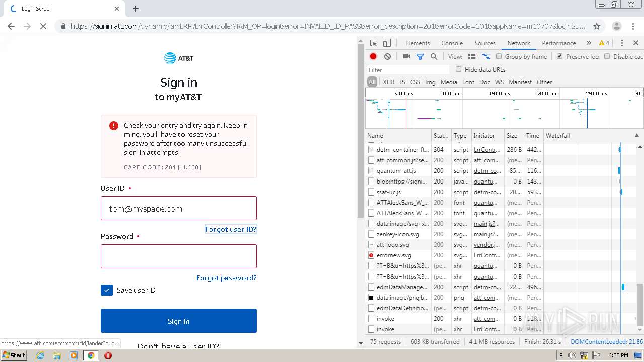Filter requests by XHR type
The width and height of the screenshot is (644, 362).
(x=388, y=82)
